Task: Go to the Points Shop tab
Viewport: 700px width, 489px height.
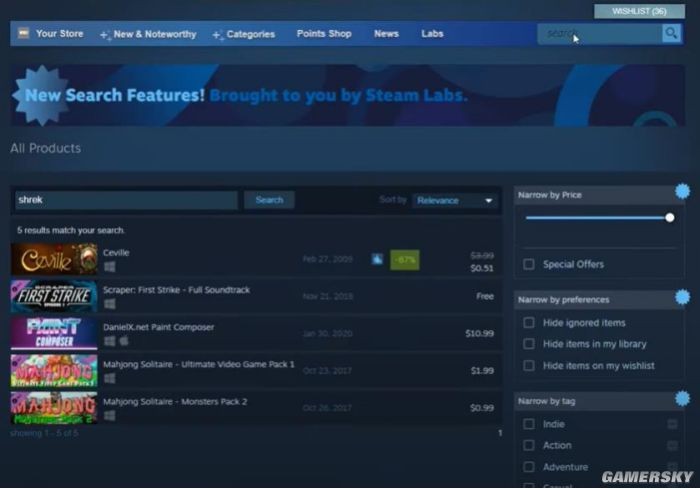Action: (x=324, y=33)
